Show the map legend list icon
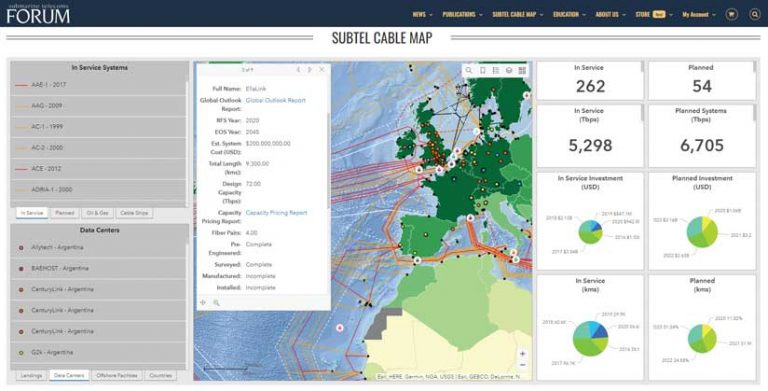Image resolution: width=768 pixels, height=391 pixels. coord(496,71)
